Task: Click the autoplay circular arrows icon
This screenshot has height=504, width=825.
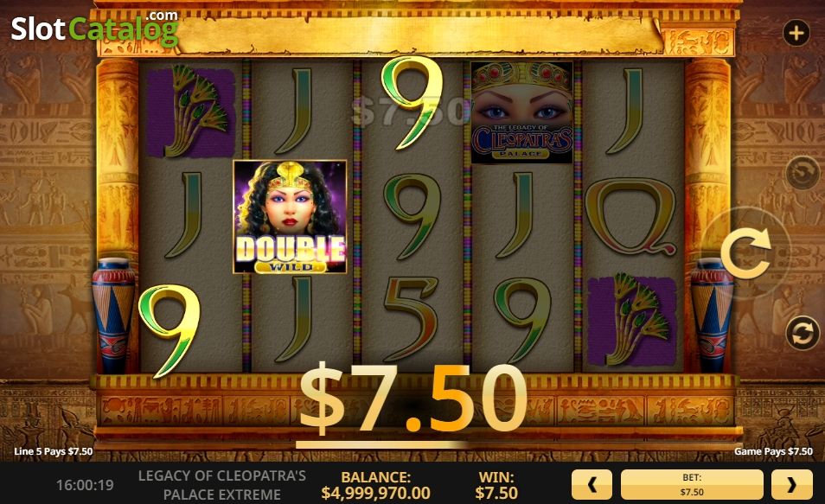Action: pyautogui.click(x=803, y=333)
